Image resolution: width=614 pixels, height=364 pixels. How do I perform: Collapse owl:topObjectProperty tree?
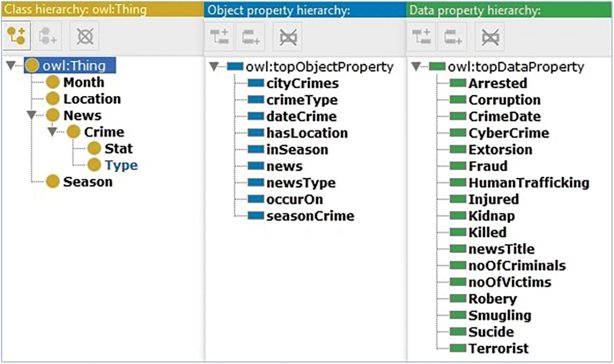click(x=214, y=67)
